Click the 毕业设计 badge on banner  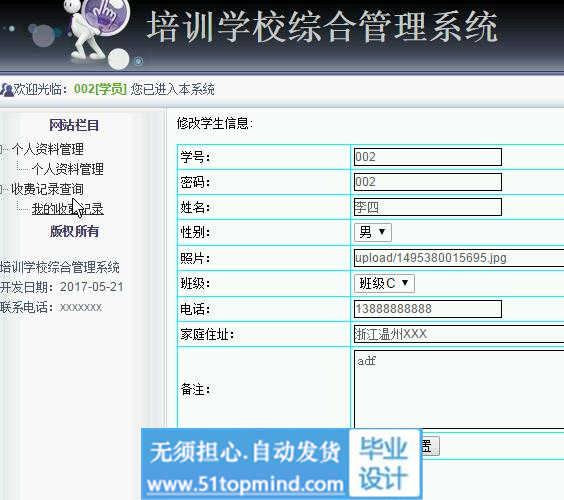pos(383,463)
